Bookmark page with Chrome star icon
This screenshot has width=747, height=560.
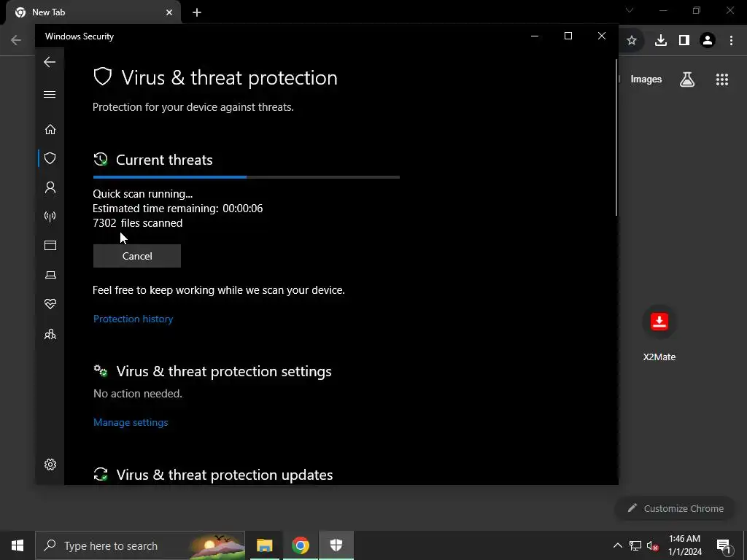click(632, 41)
